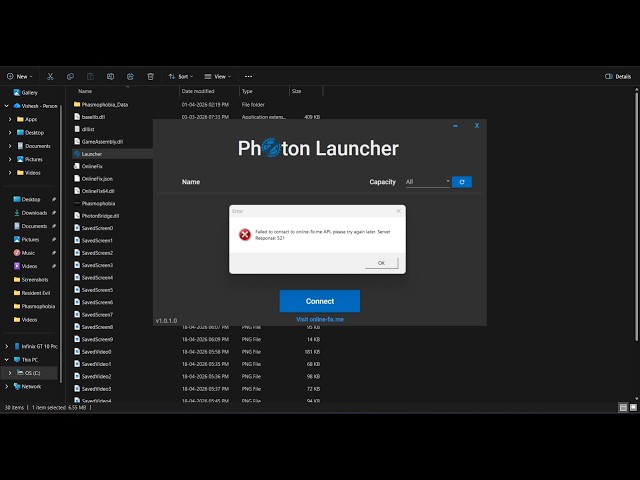The width and height of the screenshot is (640, 480).
Task: Click the blue Connect button
Action: click(x=320, y=301)
